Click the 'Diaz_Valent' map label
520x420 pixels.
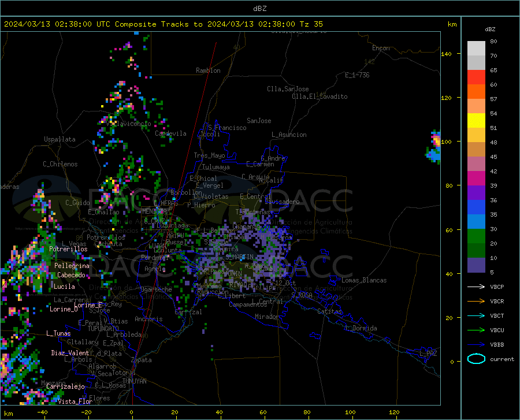click(x=70, y=353)
